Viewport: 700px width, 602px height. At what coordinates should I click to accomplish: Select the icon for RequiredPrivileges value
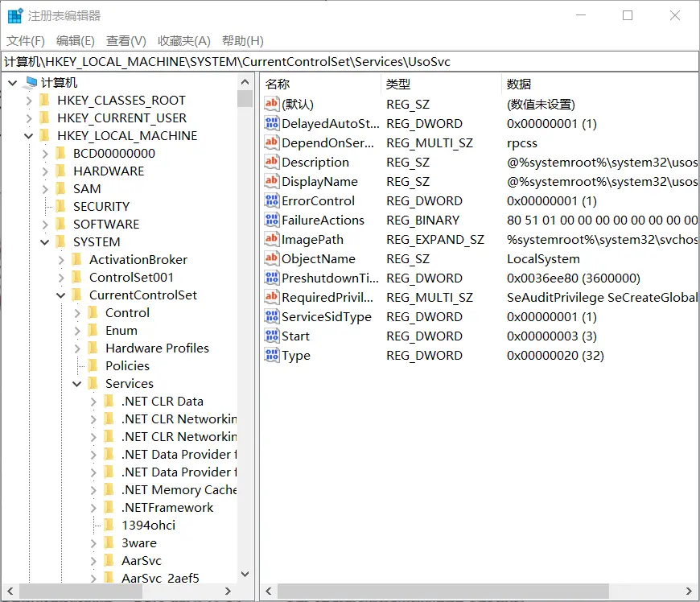[271, 297]
